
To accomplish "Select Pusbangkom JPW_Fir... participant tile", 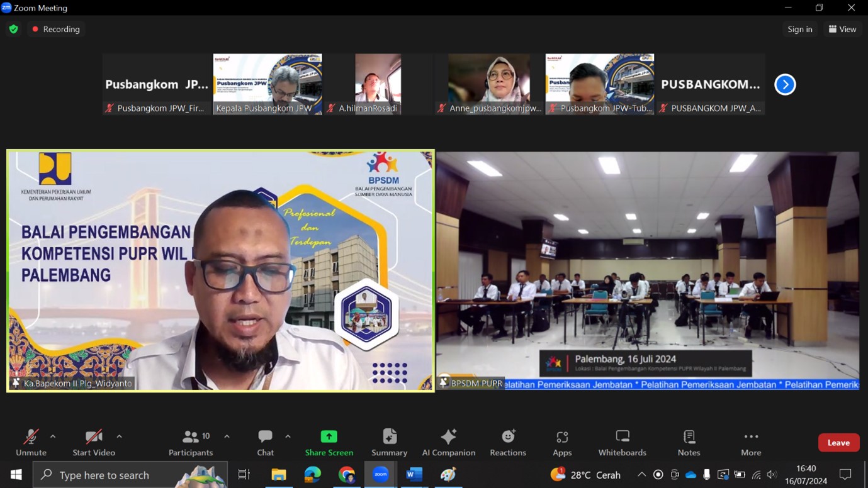I will pos(157,84).
